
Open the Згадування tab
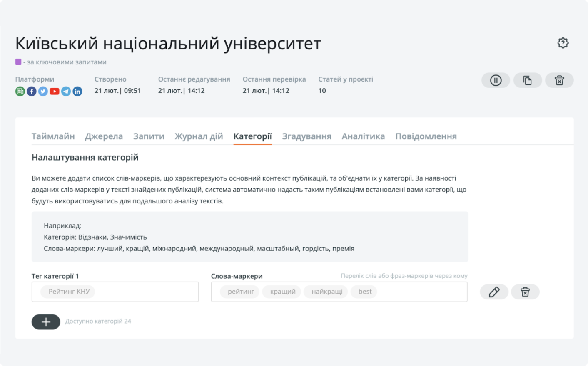click(306, 136)
